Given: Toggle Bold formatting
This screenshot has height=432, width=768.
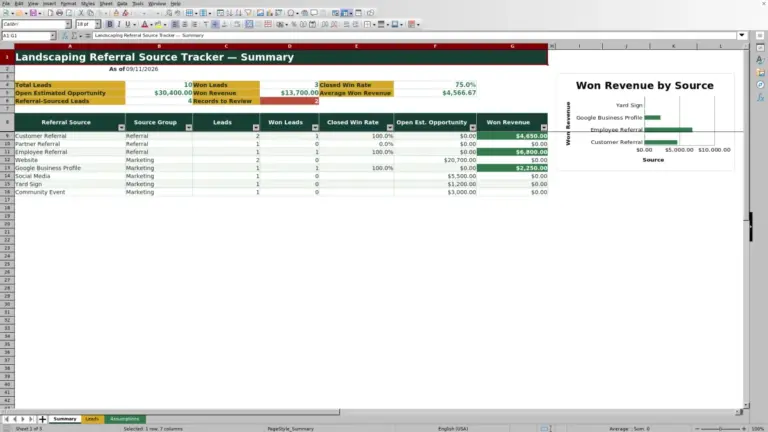Looking at the screenshot, I should point(110,24).
